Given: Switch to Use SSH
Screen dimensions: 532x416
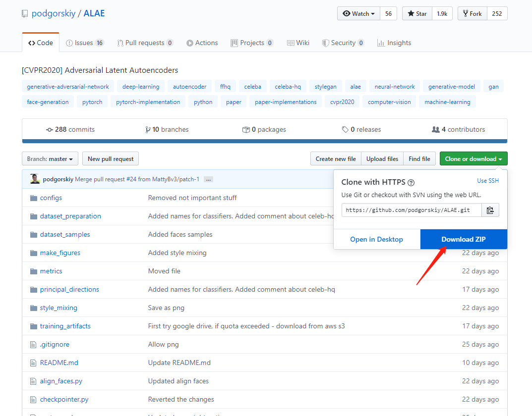Looking at the screenshot, I should pos(488,181).
